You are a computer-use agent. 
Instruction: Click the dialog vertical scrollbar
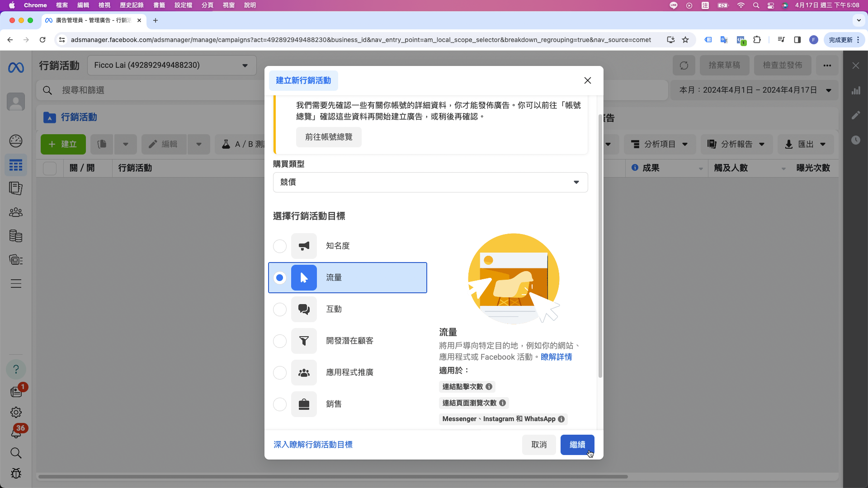600,246
